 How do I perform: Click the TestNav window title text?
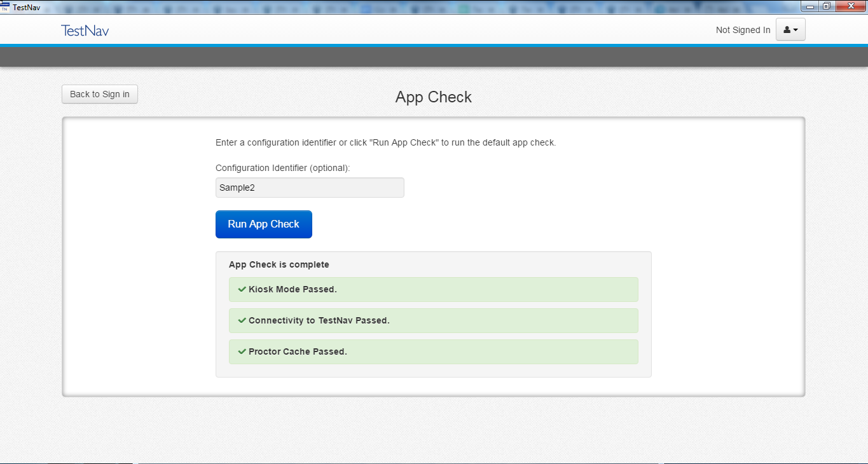(x=26, y=7)
